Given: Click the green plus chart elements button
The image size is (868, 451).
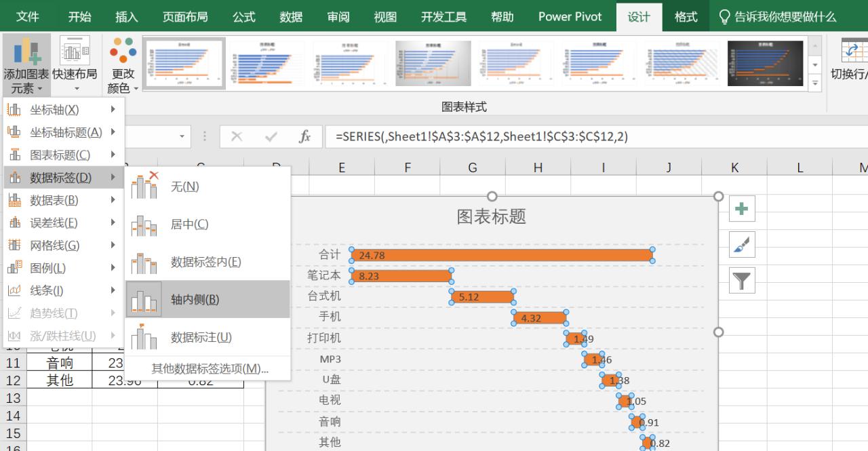Looking at the screenshot, I should [x=742, y=209].
